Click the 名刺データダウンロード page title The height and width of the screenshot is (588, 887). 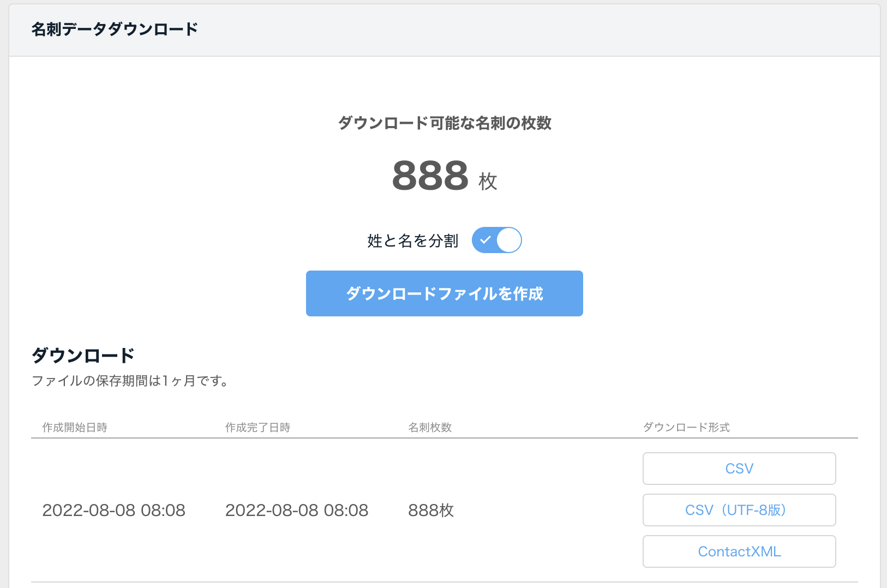point(115,29)
